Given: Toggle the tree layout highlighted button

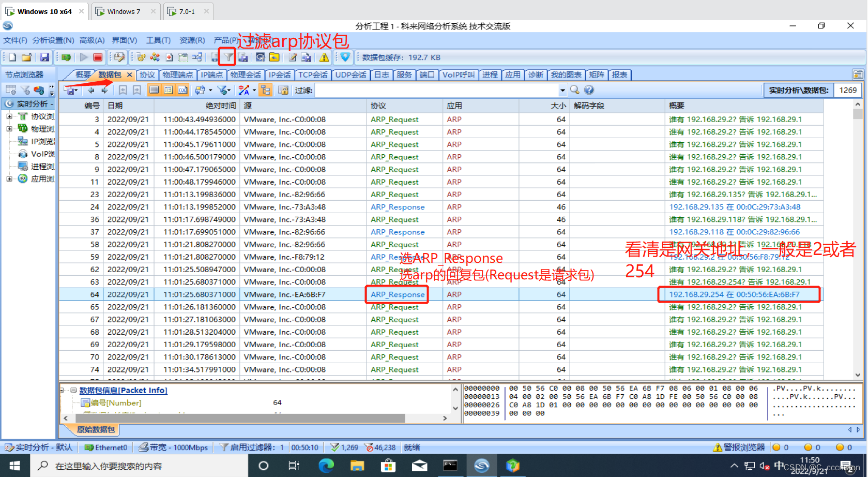Looking at the screenshot, I should pyautogui.click(x=266, y=90).
